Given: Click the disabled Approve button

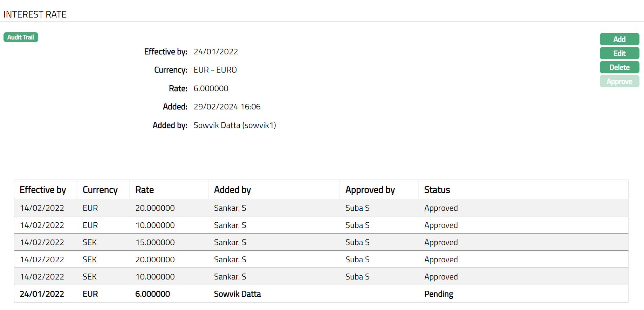Looking at the screenshot, I should pos(619,81).
